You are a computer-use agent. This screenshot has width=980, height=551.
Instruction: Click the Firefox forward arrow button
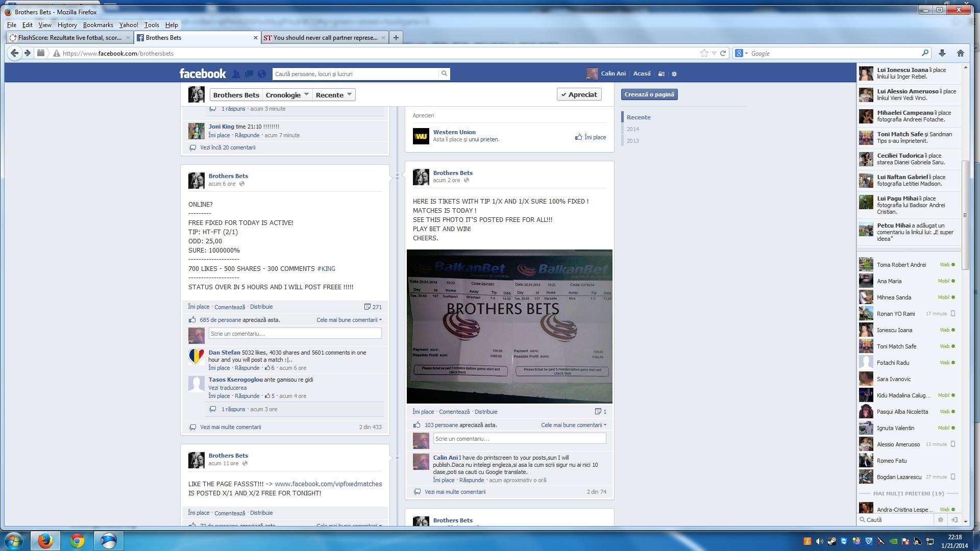click(x=28, y=53)
